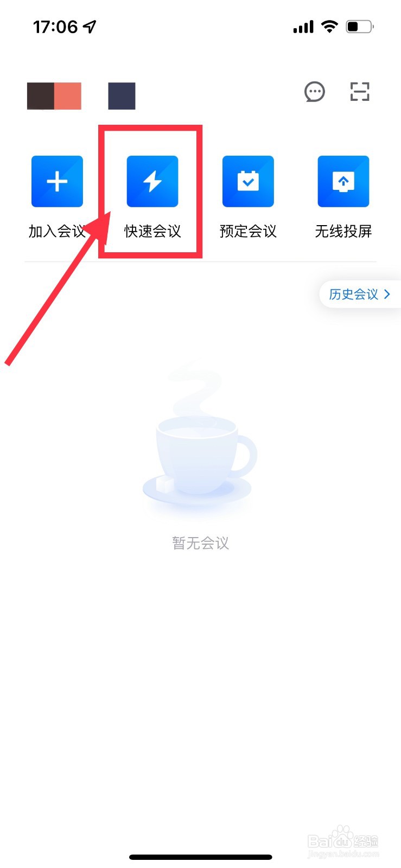Viewport: 401px width, 868px height.
Task: Tap the Wi-Fi status icon
Action: 329,27
